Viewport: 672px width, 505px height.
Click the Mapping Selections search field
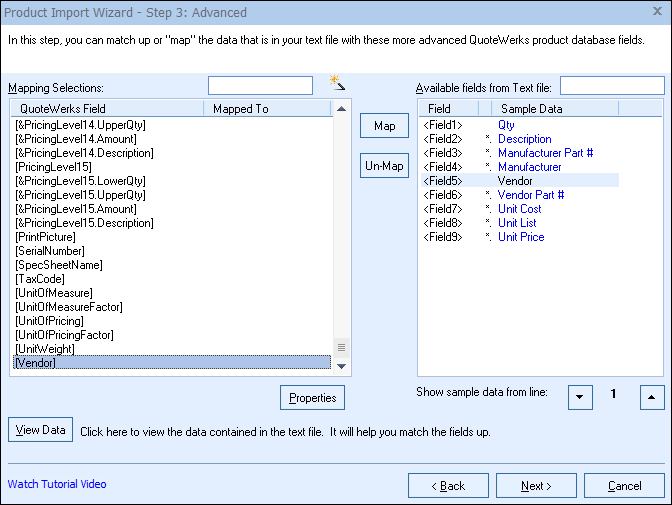click(260, 86)
